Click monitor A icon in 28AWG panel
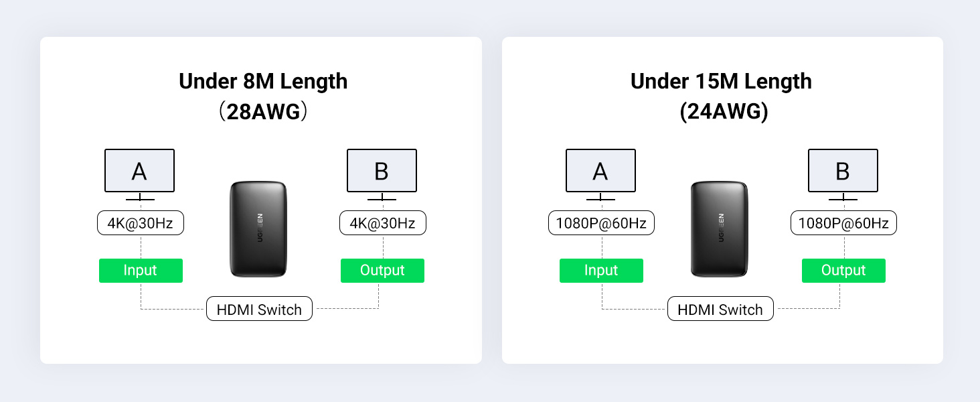 point(139,172)
